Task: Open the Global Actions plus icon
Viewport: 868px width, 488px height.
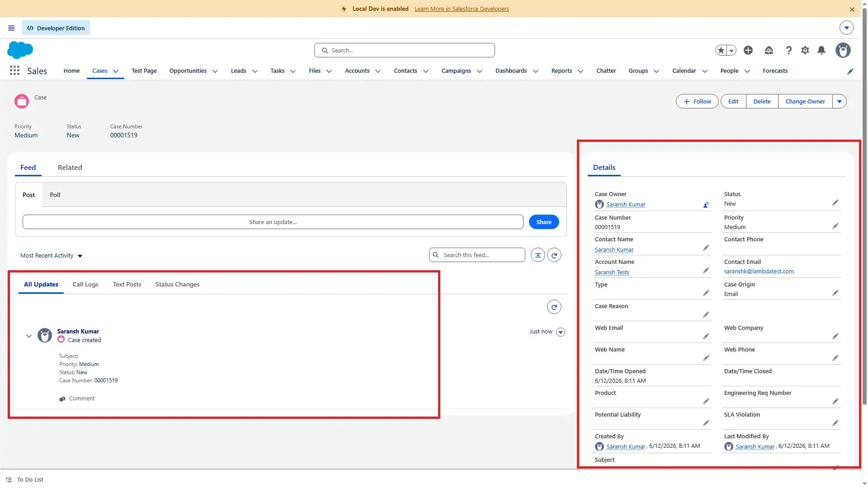Action: [x=748, y=50]
